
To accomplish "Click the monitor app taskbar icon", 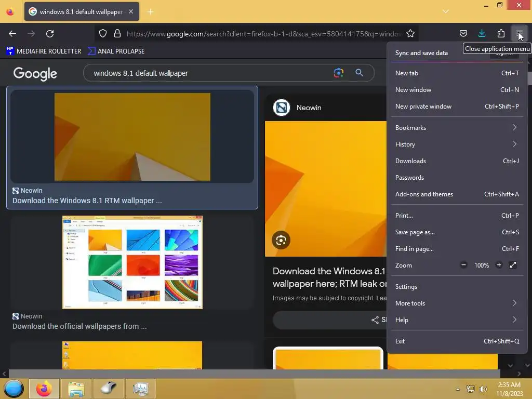I will (x=140, y=389).
